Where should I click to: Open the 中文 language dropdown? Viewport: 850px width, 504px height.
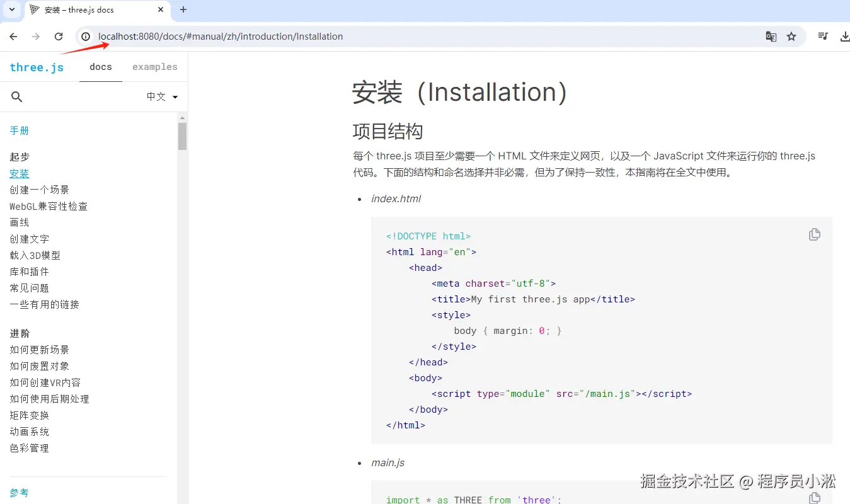pyautogui.click(x=163, y=96)
